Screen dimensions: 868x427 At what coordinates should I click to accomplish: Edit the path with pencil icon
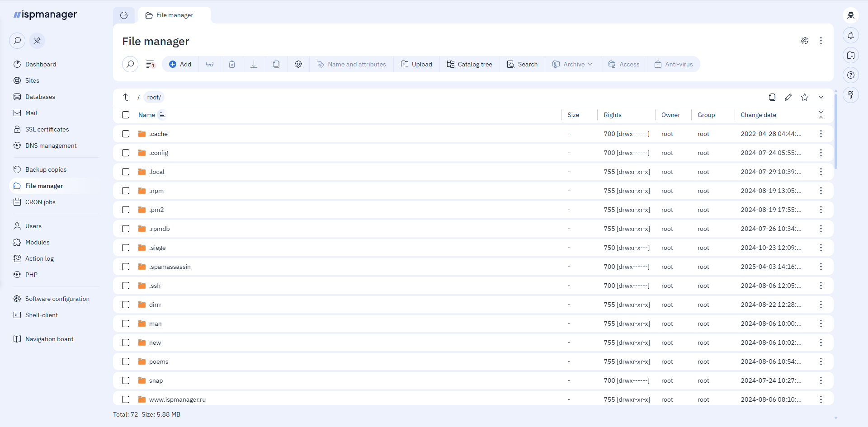pyautogui.click(x=788, y=97)
